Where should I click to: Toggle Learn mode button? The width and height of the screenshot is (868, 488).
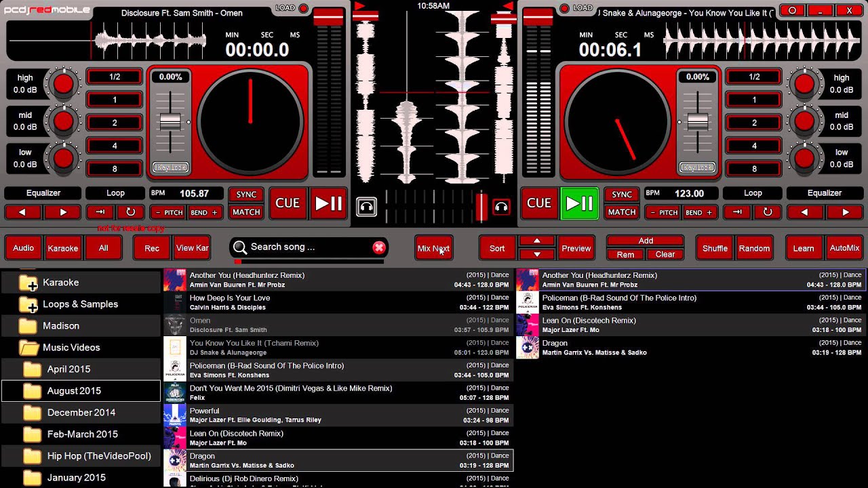tap(804, 248)
